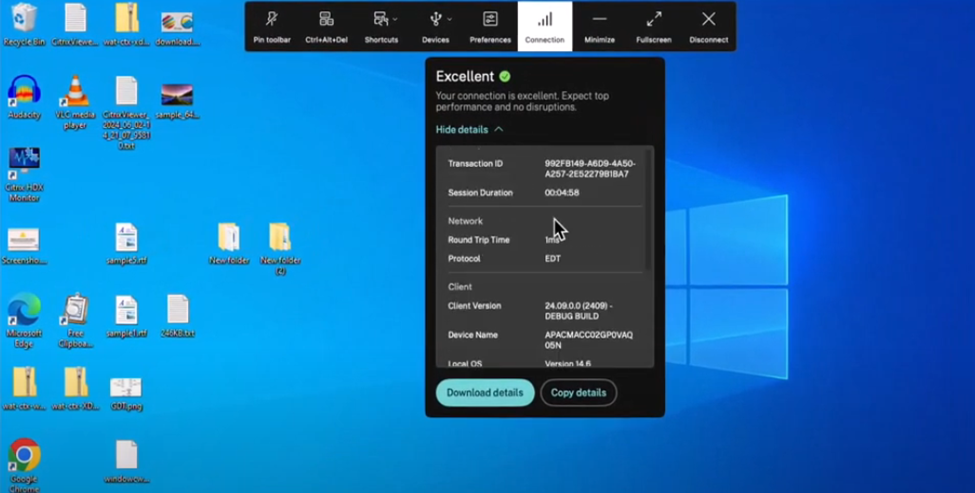Click the Download details button
Screen dimensions: 975x493
[x=485, y=393]
